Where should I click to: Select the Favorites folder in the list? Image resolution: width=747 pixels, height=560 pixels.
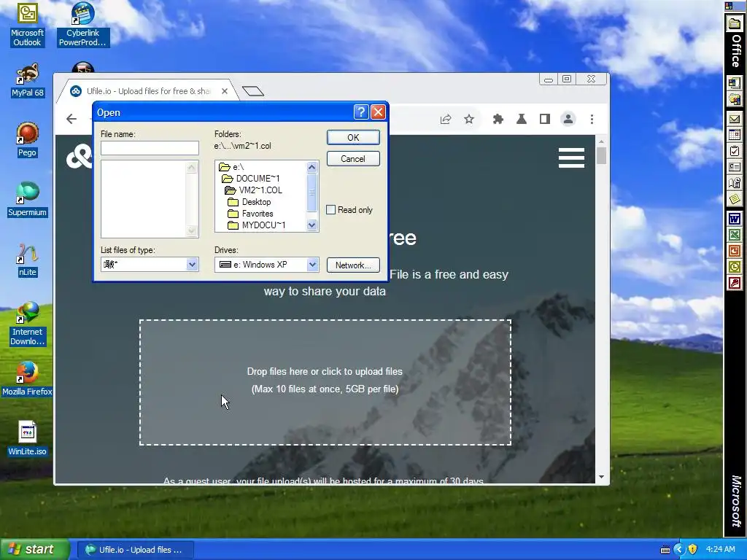[x=251, y=214]
